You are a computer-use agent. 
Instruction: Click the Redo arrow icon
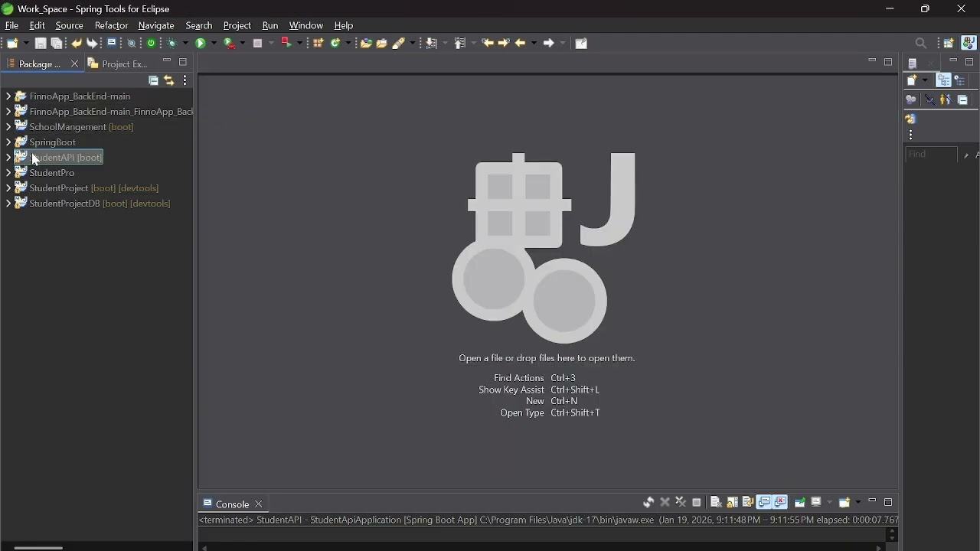click(92, 44)
